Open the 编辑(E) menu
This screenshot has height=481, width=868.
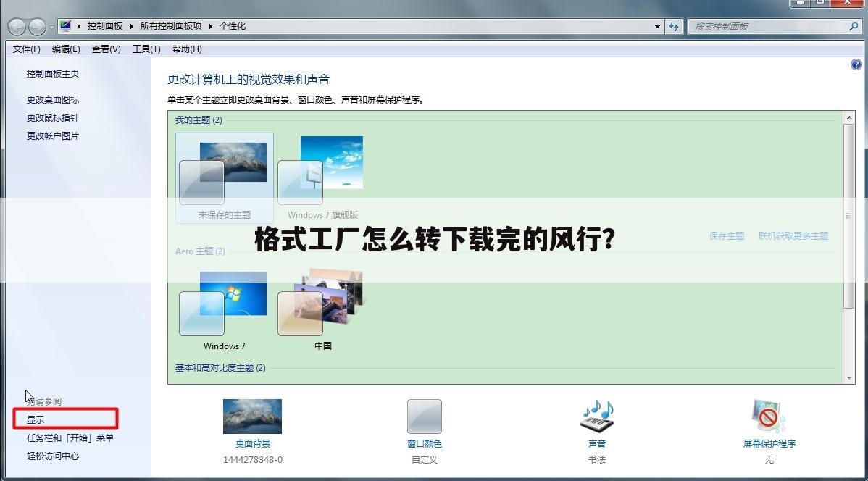[66, 49]
